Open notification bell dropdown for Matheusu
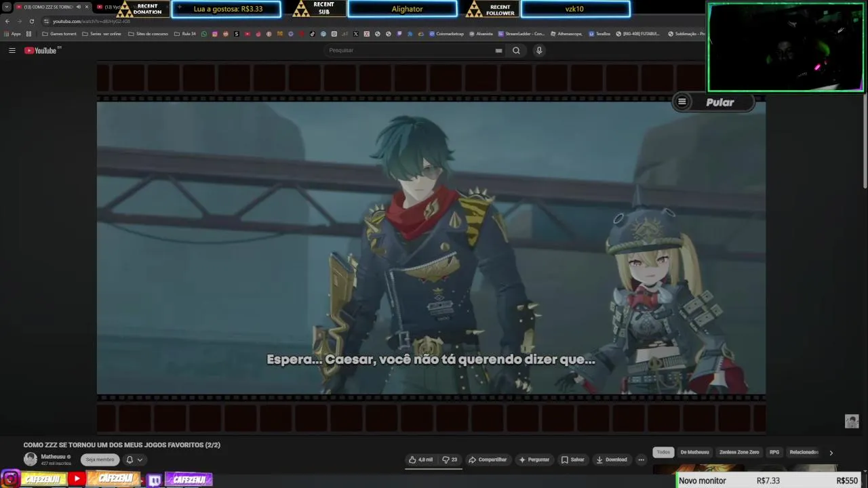Screen dimensions: 868x488 click(x=134, y=460)
